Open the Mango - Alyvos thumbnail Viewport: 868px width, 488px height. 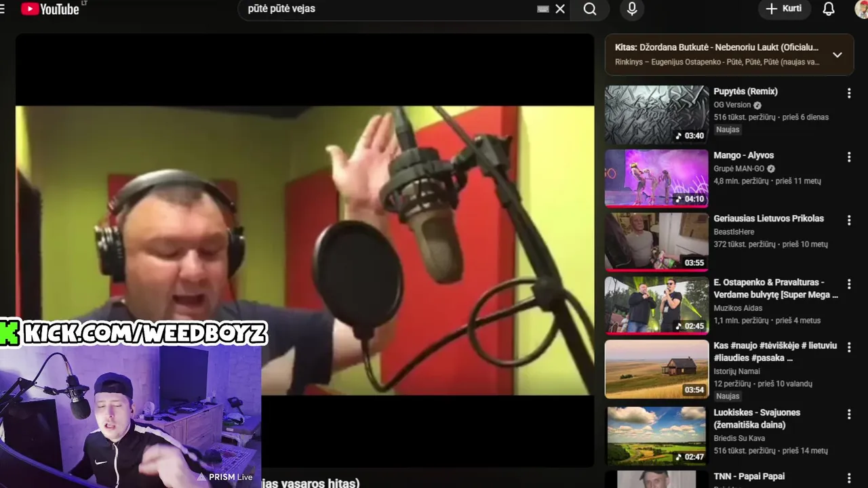pos(656,178)
